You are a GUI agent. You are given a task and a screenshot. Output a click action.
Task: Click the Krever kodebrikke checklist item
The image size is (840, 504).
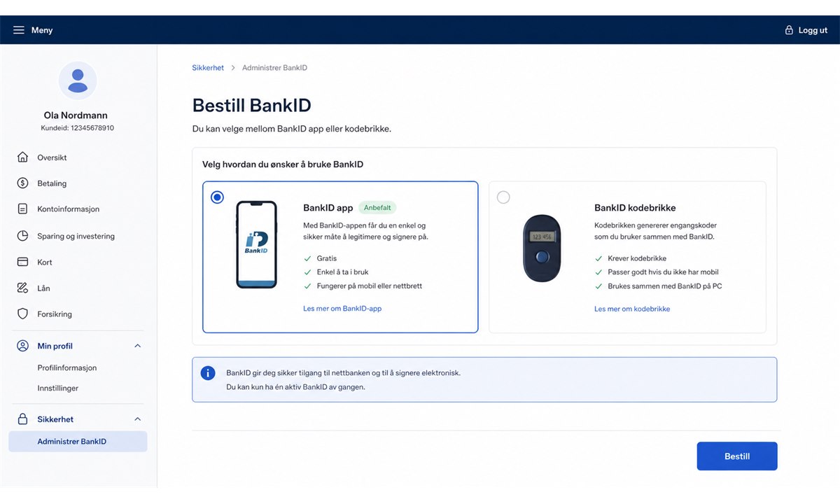pos(637,258)
